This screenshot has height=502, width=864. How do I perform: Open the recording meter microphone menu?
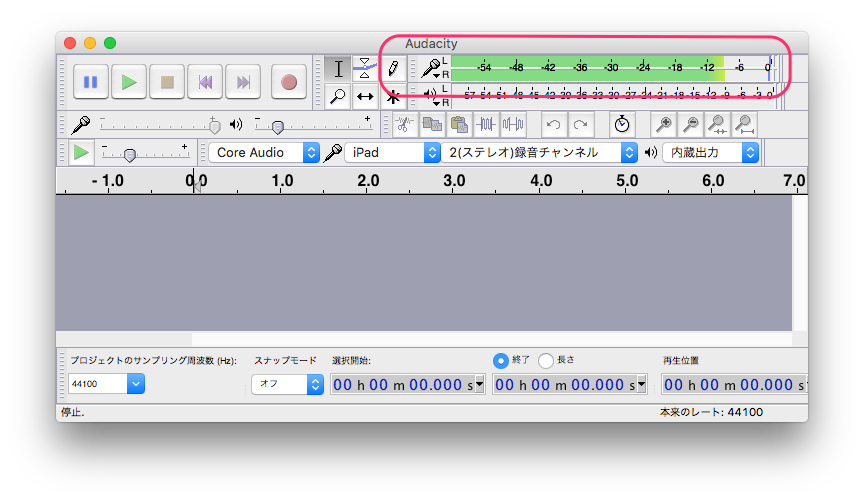(x=431, y=68)
